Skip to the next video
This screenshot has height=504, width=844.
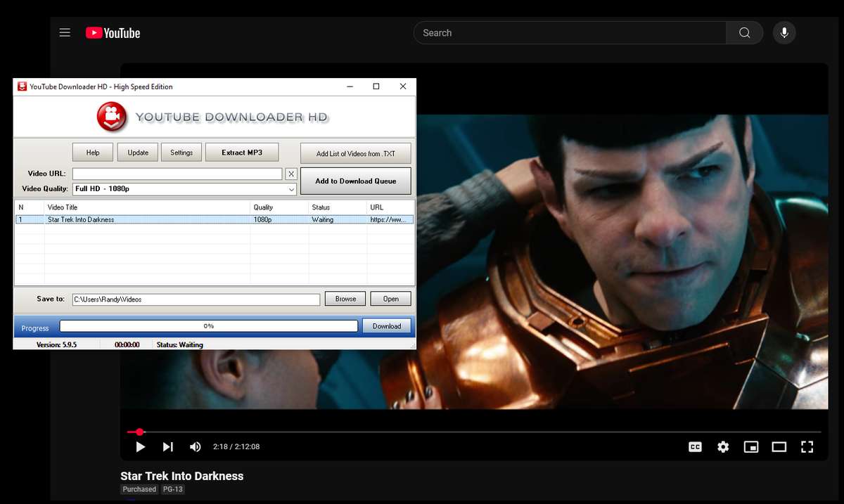(x=167, y=447)
